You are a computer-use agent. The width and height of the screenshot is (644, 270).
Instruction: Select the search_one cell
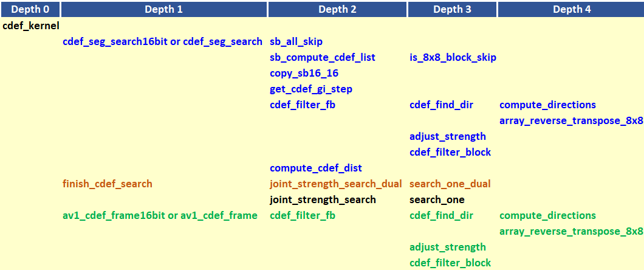pos(437,199)
